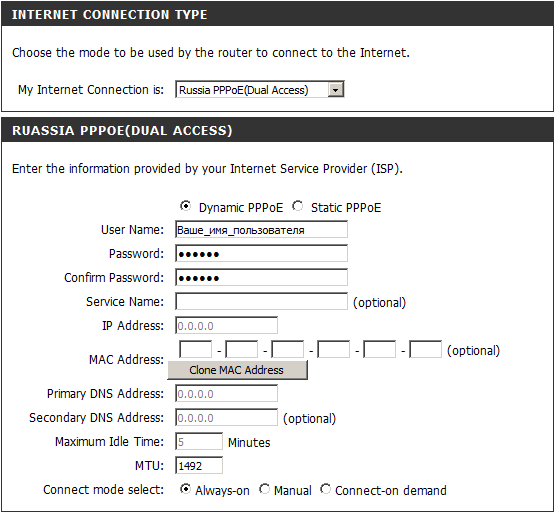This screenshot has height=514, width=556.
Task: Click the Confirm Password field
Action: tap(261, 278)
